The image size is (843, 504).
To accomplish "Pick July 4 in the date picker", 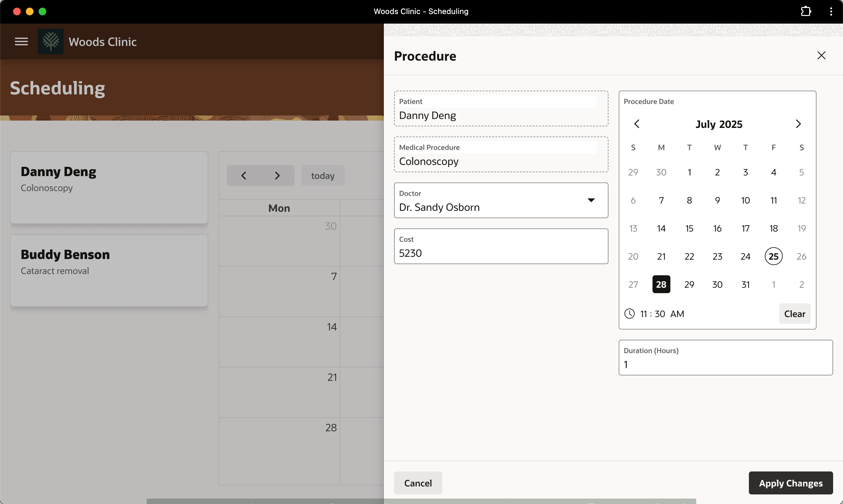I will [x=773, y=172].
